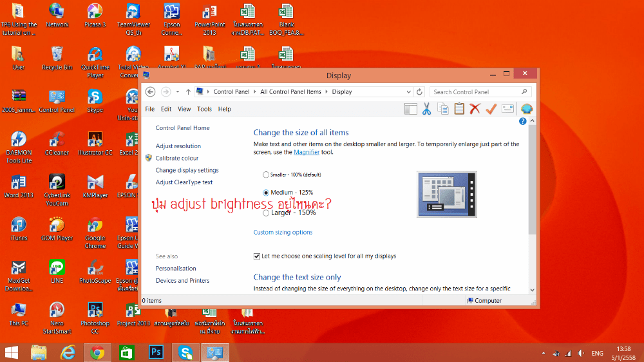644x362 pixels.
Task: Click the Search Control Panel field
Action: click(x=480, y=91)
